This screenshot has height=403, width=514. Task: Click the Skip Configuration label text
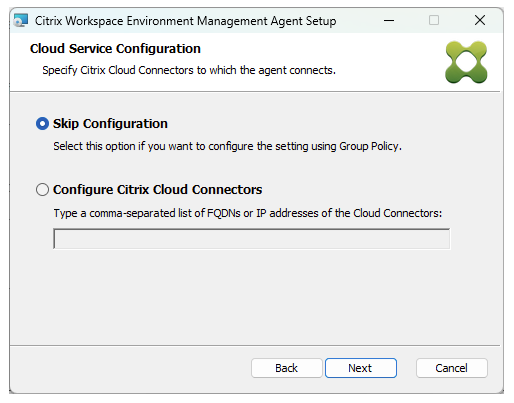point(110,124)
